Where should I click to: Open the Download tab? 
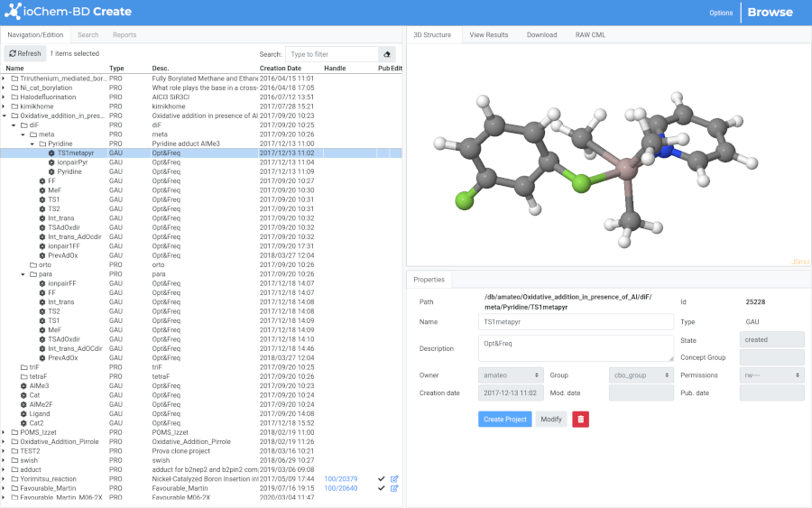pos(541,34)
